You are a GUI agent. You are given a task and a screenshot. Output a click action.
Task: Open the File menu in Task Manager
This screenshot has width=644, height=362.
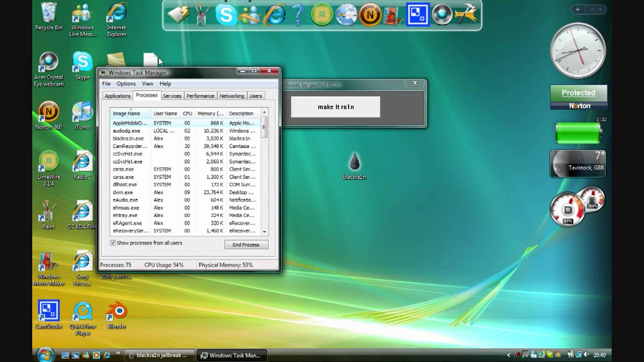tap(106, 84)
